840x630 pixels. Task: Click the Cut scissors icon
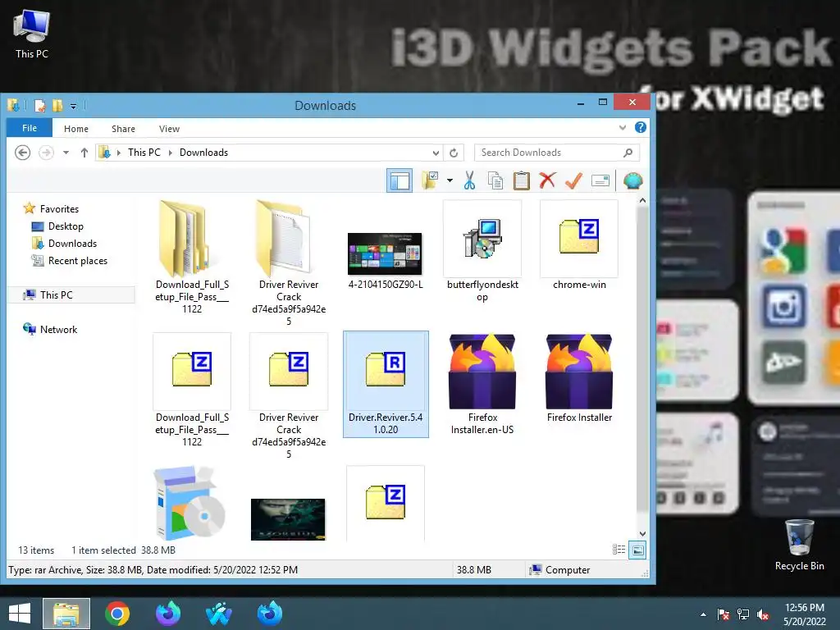(x=469, y=180)
